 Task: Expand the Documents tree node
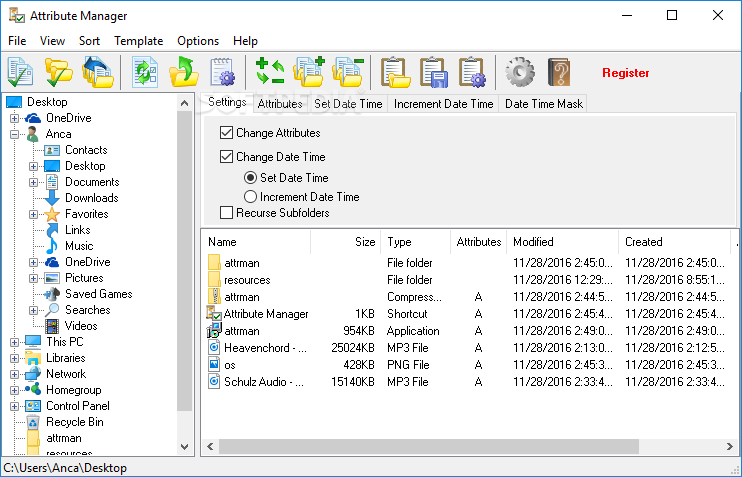(x=33, y=182)
